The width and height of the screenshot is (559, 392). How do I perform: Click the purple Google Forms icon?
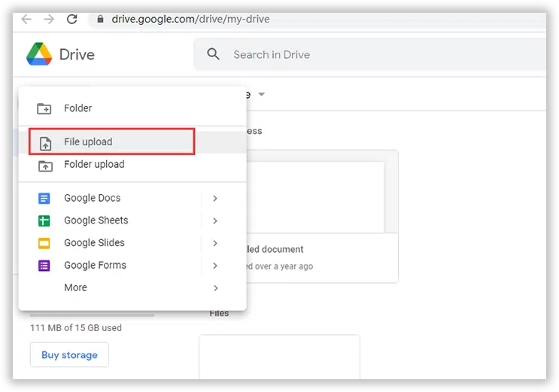click(x=44, y=266)
